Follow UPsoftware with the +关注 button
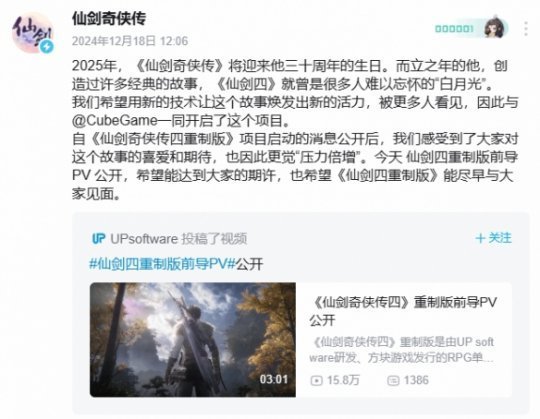Image resolution: width=540 pixels, height=419 pixels. click(x=494, y=238)
